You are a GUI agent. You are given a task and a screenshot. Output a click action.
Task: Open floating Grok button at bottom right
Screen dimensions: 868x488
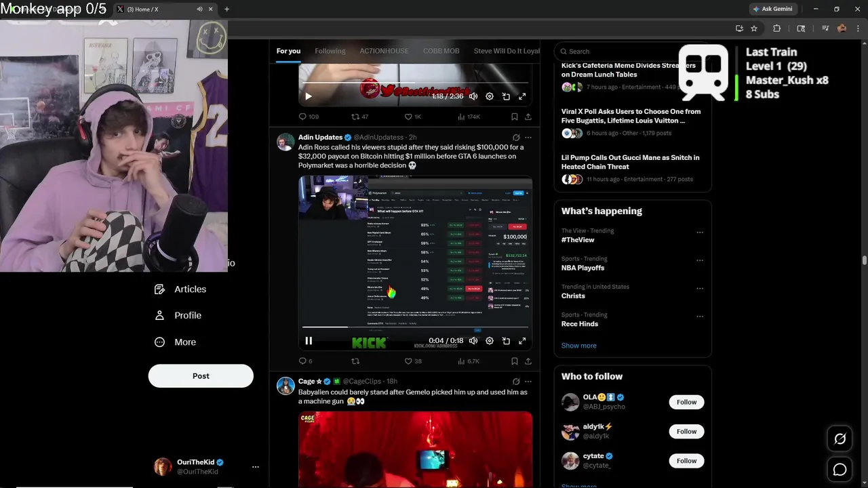(x=840, y=439)
